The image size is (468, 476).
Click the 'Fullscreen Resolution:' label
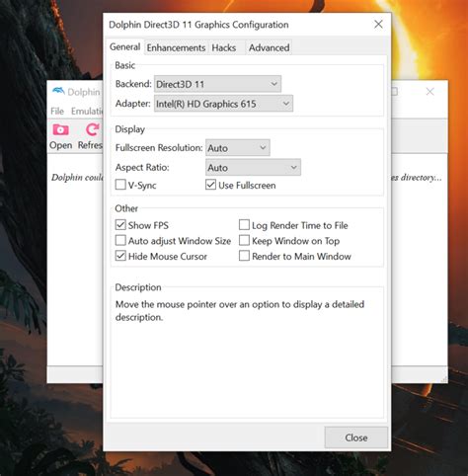[x=159, y=148]
